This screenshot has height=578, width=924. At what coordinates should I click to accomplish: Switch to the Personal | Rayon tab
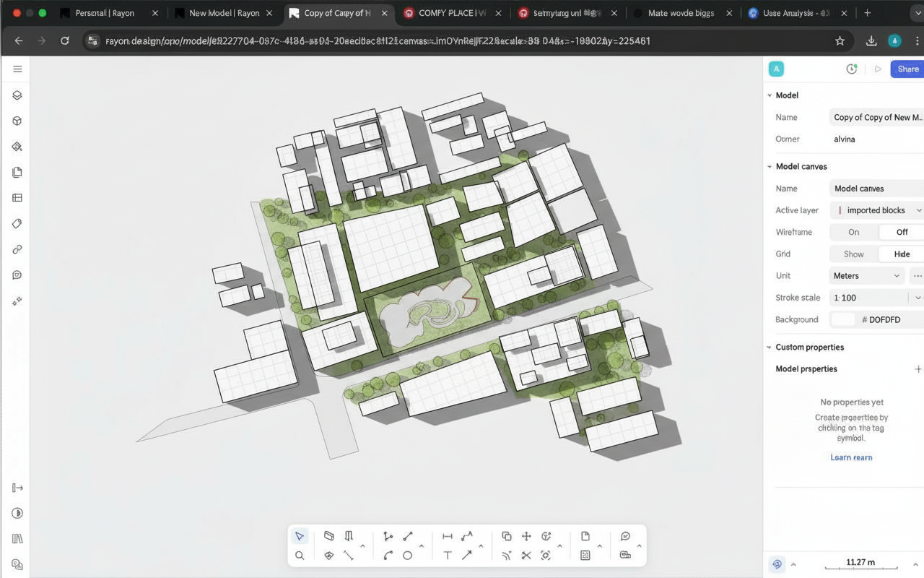pos(105,13)
